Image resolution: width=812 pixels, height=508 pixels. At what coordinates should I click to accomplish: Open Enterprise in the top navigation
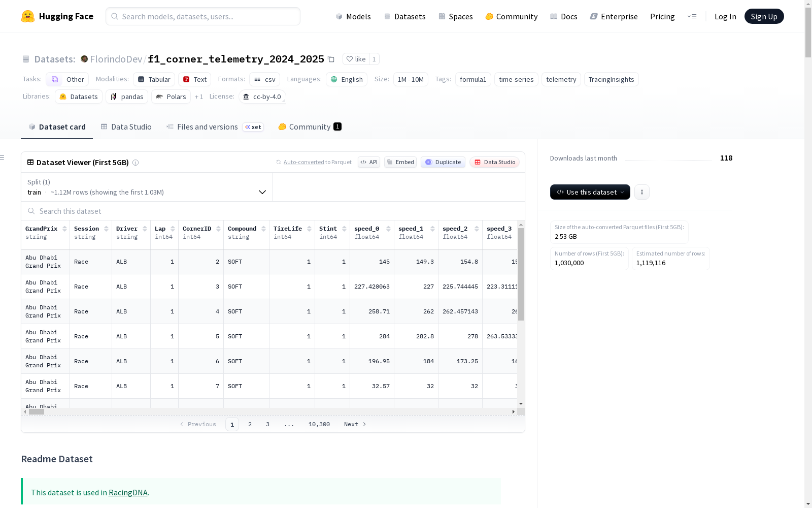pos(614,16)
